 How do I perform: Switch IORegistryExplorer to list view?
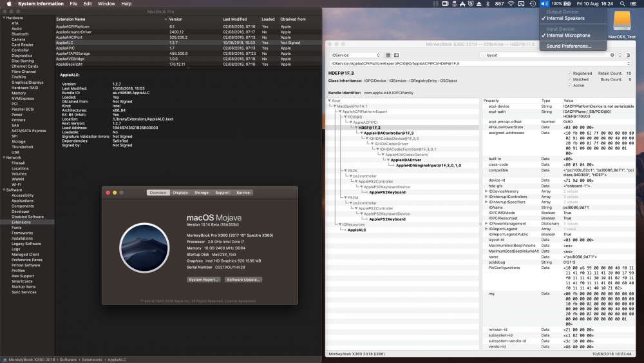[x=388, y=55]
